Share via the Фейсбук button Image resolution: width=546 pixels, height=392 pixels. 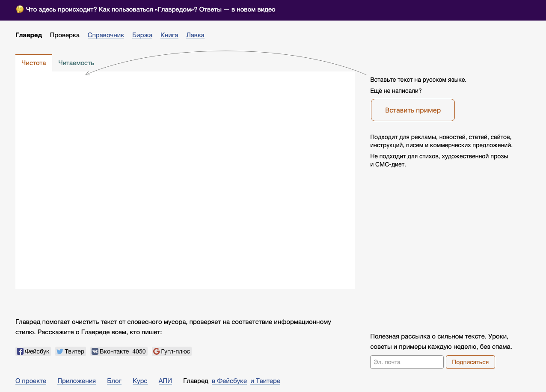coord(33,351)
